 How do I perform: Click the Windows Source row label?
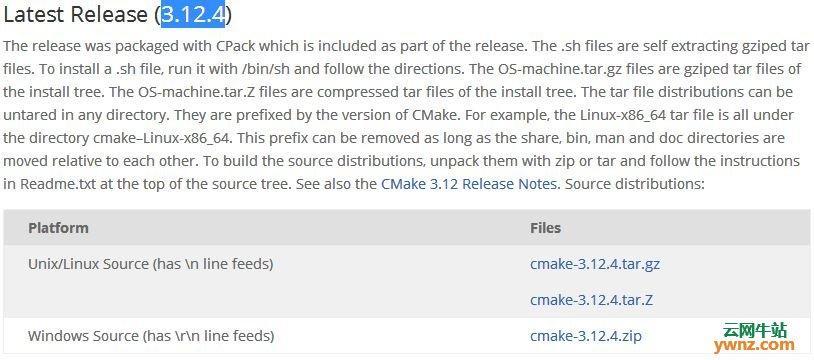[151, 336]
